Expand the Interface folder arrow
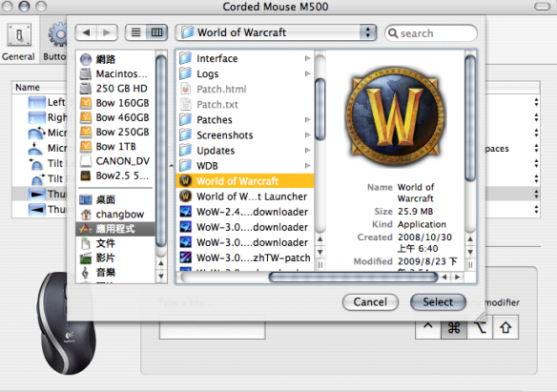Screen dimensions: 557x392 click(308, 58)
